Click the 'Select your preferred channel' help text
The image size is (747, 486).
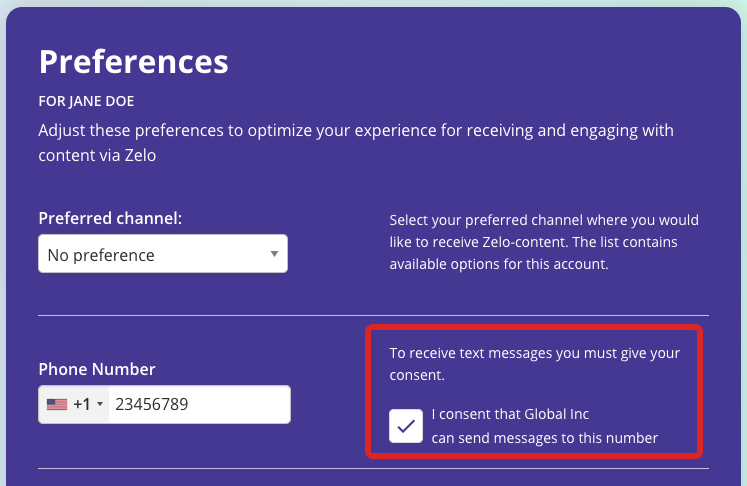point(544,242)
